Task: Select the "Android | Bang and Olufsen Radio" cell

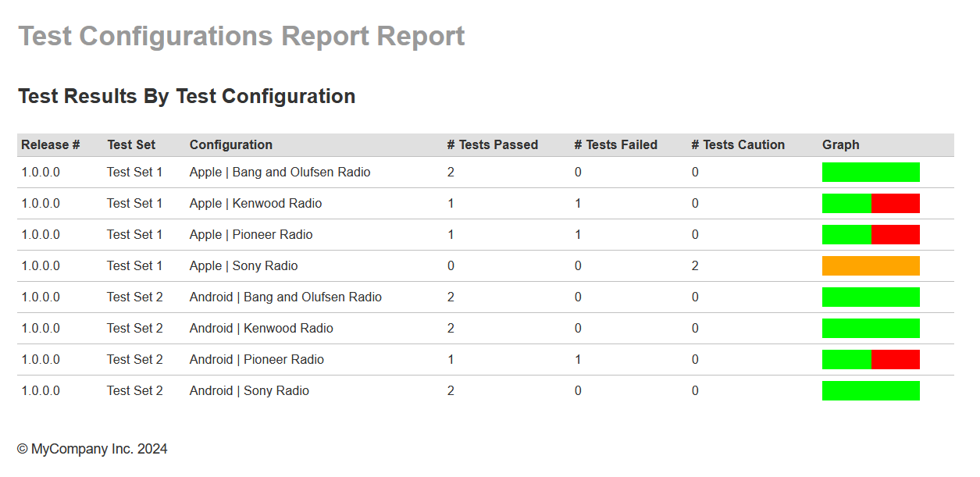Action: (285, 297)
